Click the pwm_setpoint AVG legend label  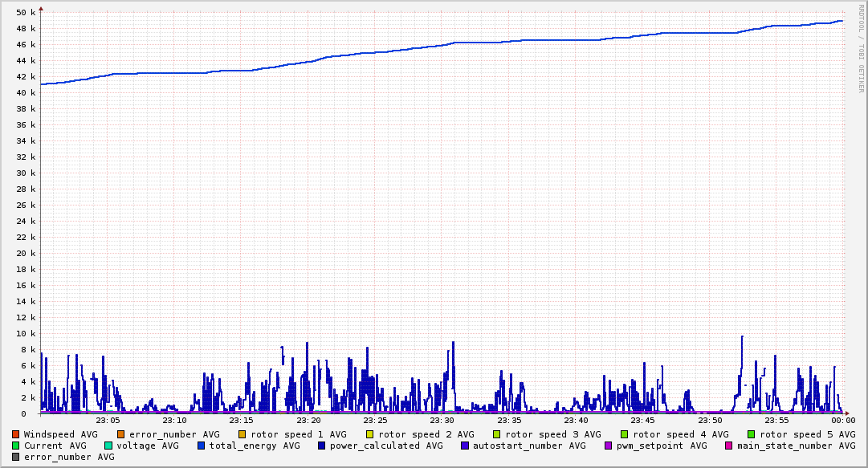(x=662, y=446)
